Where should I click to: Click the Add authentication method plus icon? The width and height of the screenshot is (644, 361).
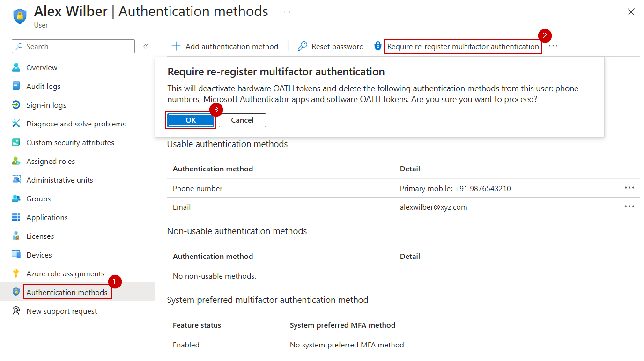tap(176, 46)
